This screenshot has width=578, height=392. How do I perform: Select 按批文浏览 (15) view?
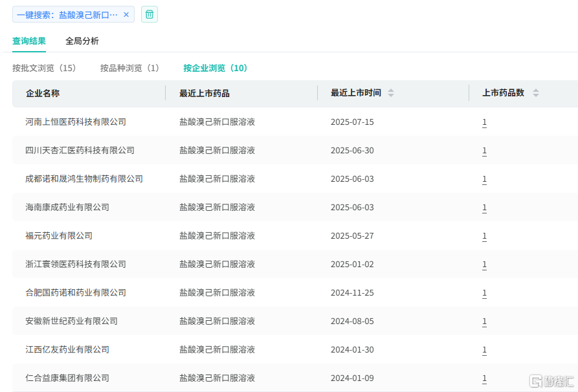[x=44, y=68]
